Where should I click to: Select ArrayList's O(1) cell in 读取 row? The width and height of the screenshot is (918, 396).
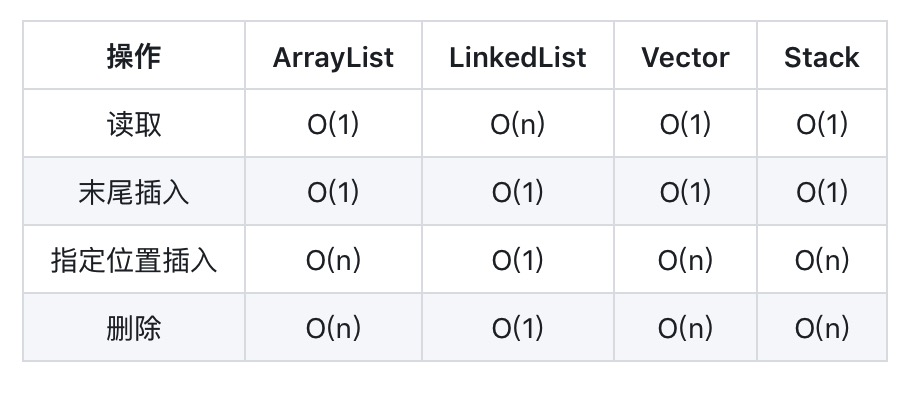click(x=333, y=125)
